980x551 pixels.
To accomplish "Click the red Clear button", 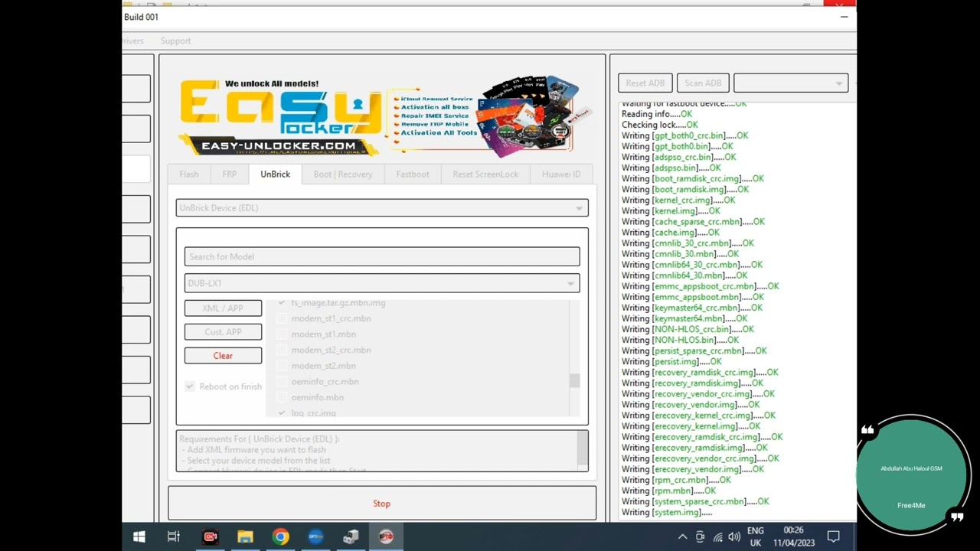I will click(x=223, y=356).
